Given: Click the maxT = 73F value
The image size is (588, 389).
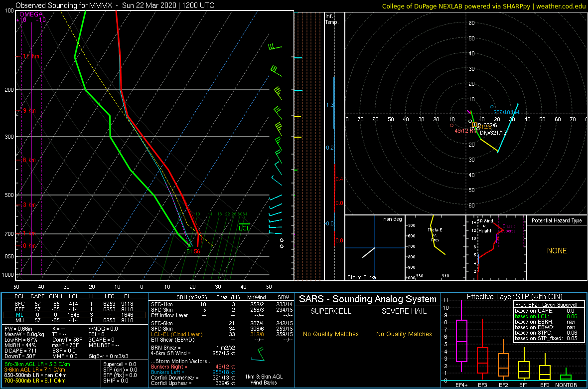Looking at the screenshot, I should (x=65, y=345).
